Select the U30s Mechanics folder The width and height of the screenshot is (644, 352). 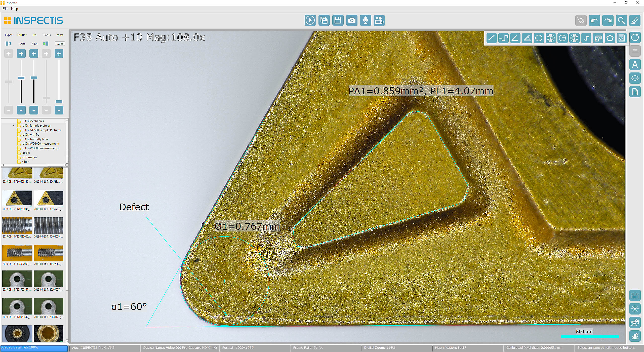point(33,121)
